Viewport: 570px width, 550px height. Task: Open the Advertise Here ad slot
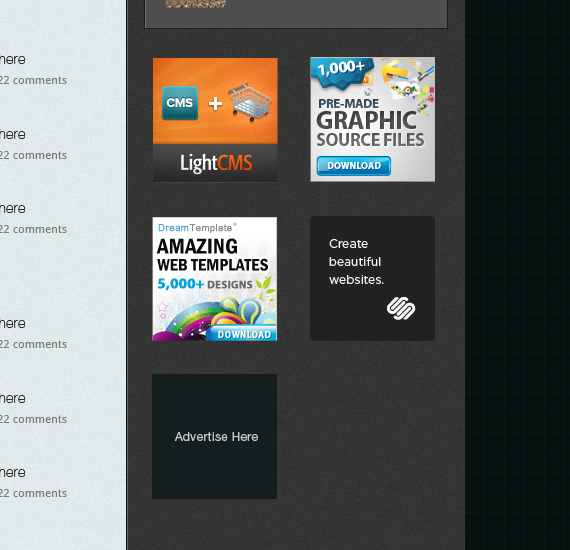(x=214, y=436)
